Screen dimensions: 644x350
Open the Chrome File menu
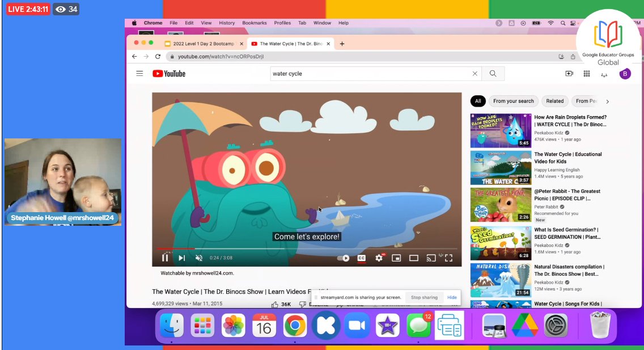click(x=173, y=23)
